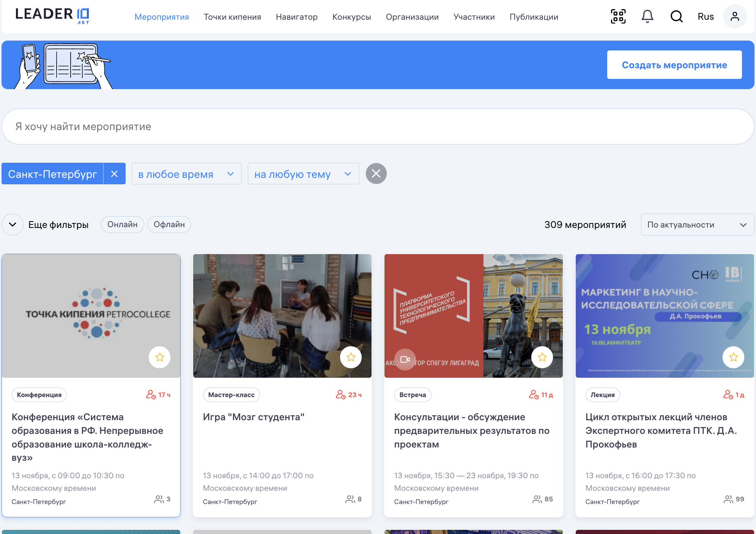756x534 pixels.
Task: Open the "По актуальности" sort dropdown
Action: pyautogui.click(x=697, y=225)
